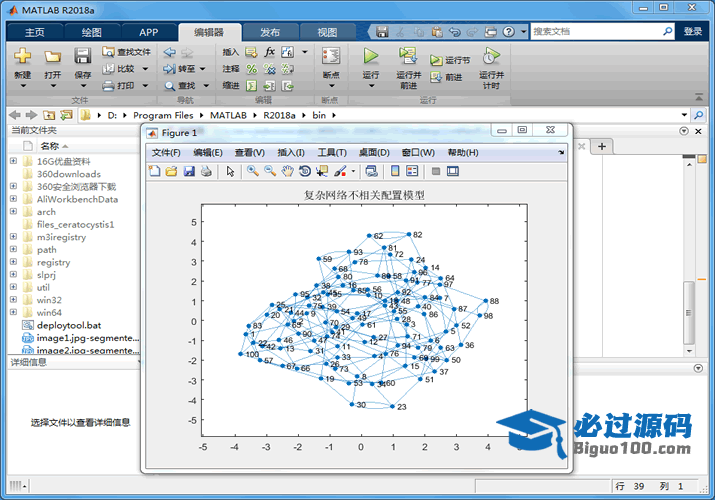Select the files_ceratocystis1 folder
Image resolution: width=715 pixels, height=500 pixels.
[x=75, y=224]
